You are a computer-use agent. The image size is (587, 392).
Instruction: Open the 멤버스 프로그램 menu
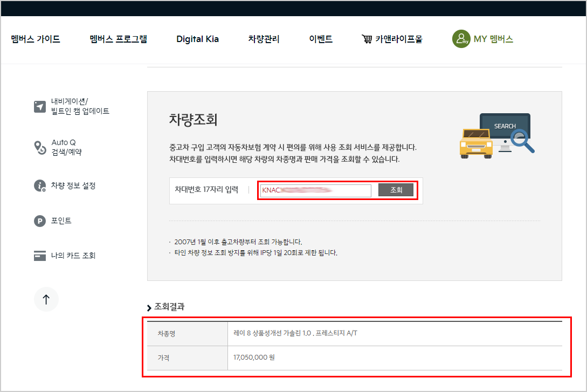[x=118, y=39]
